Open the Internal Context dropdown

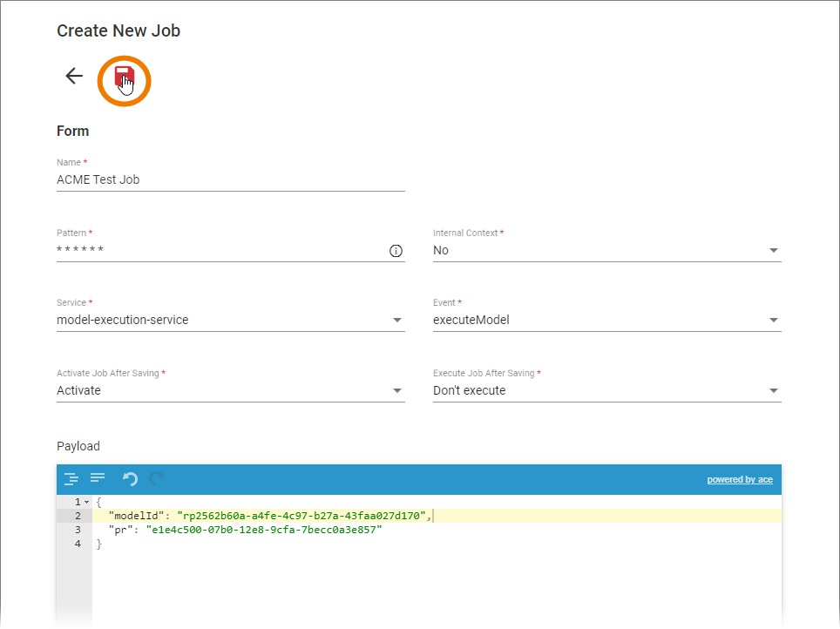606,250
